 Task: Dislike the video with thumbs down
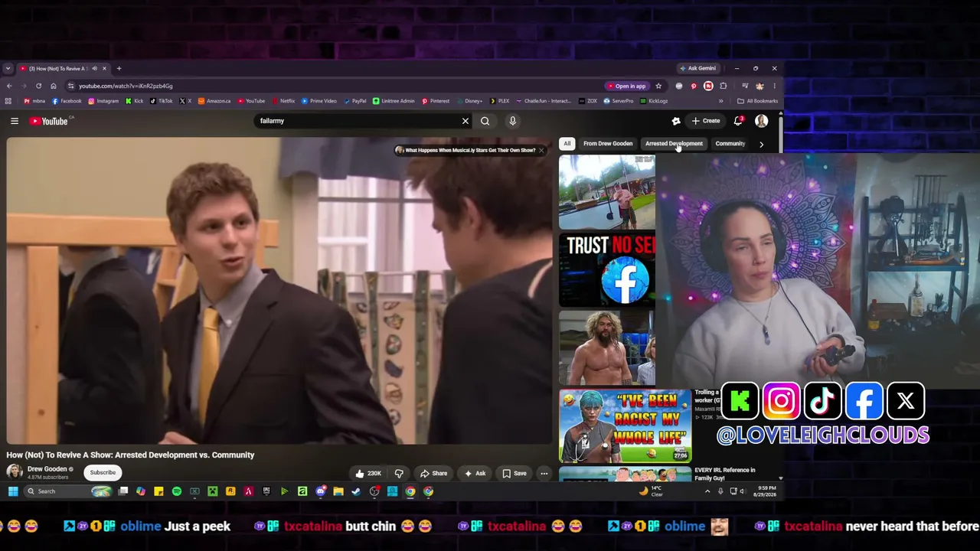pos(399,474)
